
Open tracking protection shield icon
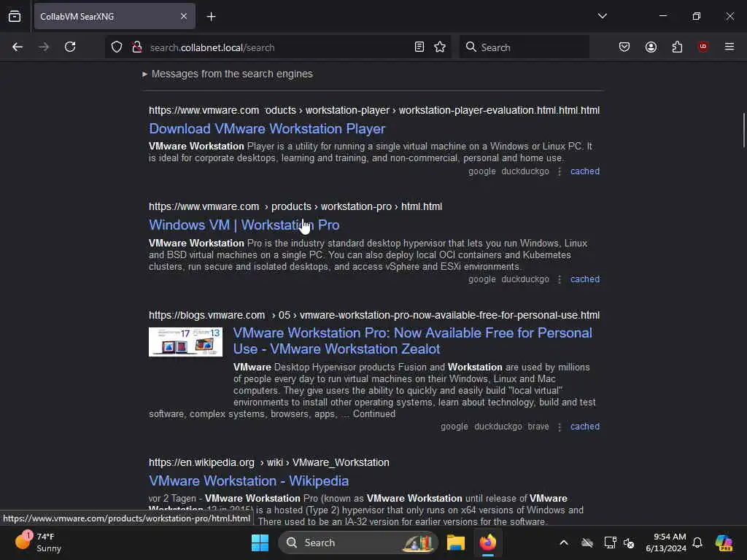tap(117, 47)
